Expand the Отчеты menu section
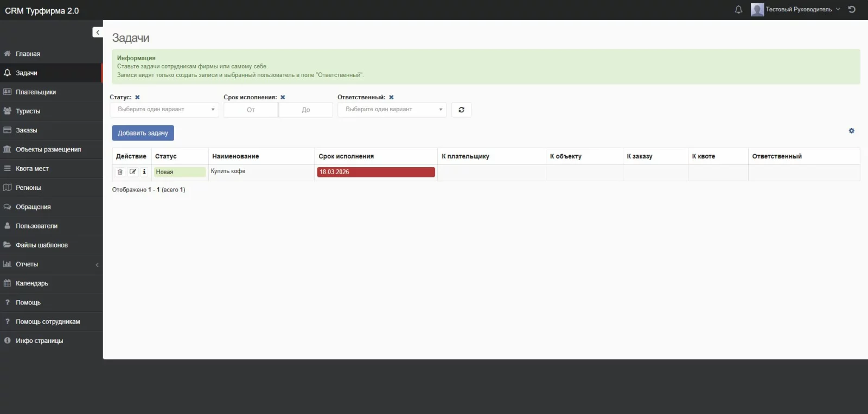The height and width of the screenshot is (414, 868). pos(51,264)
